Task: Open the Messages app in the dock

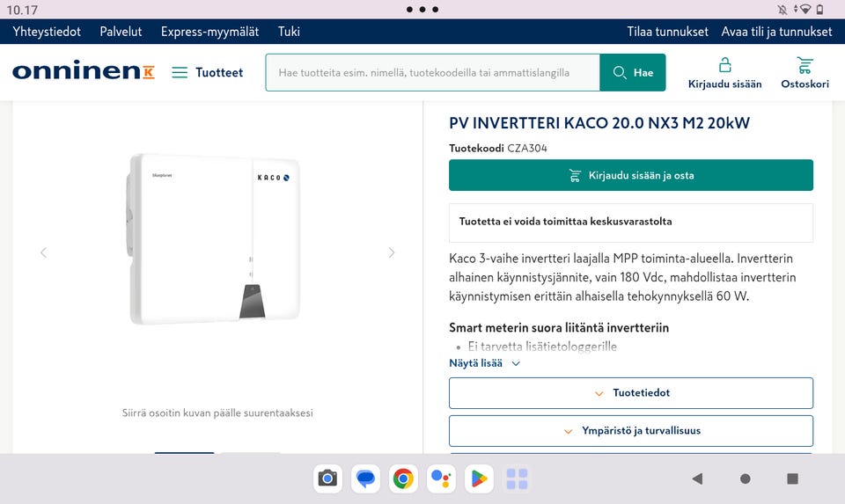Action: [x=365, y=478]
